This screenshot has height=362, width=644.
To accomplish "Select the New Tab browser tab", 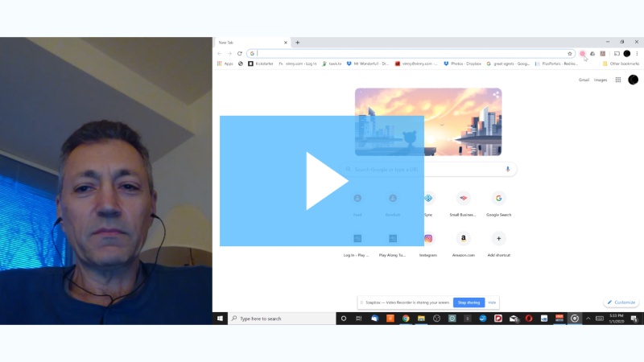I will coord(251,43).
